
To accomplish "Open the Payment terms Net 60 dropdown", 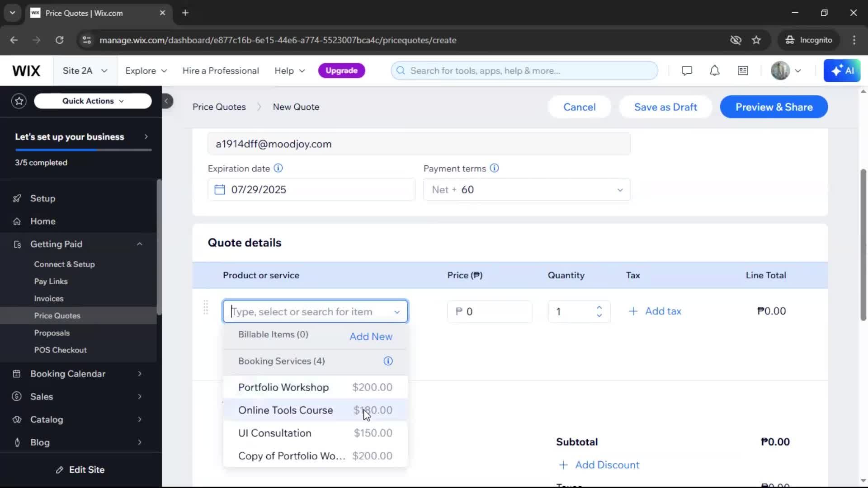I will point(527,190).
